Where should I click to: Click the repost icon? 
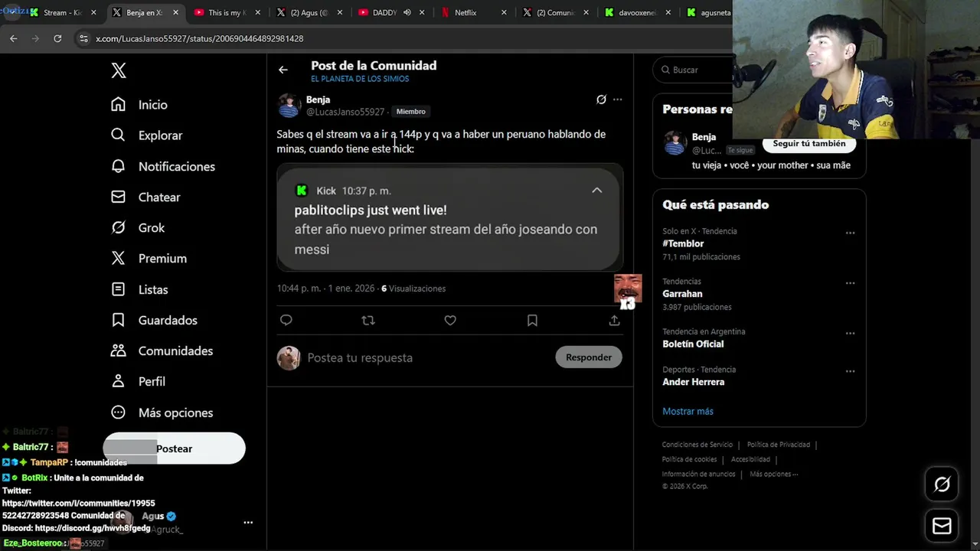pyautogui.click(x=368, y=321)
